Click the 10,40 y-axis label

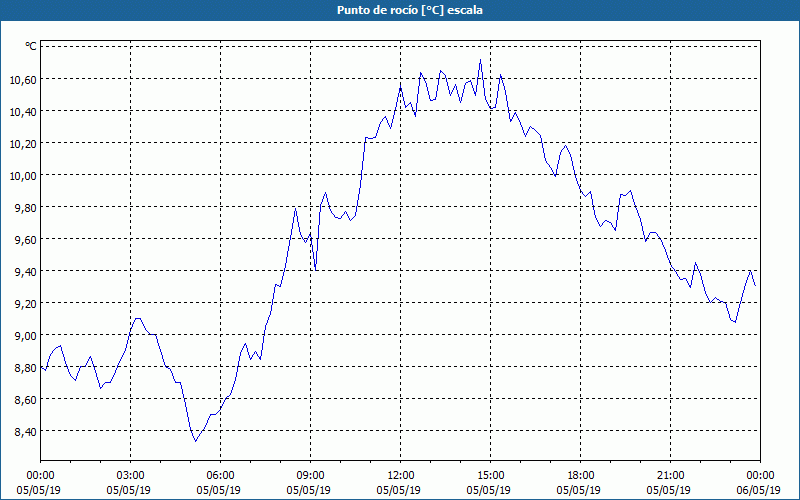(x=23, y=111)
